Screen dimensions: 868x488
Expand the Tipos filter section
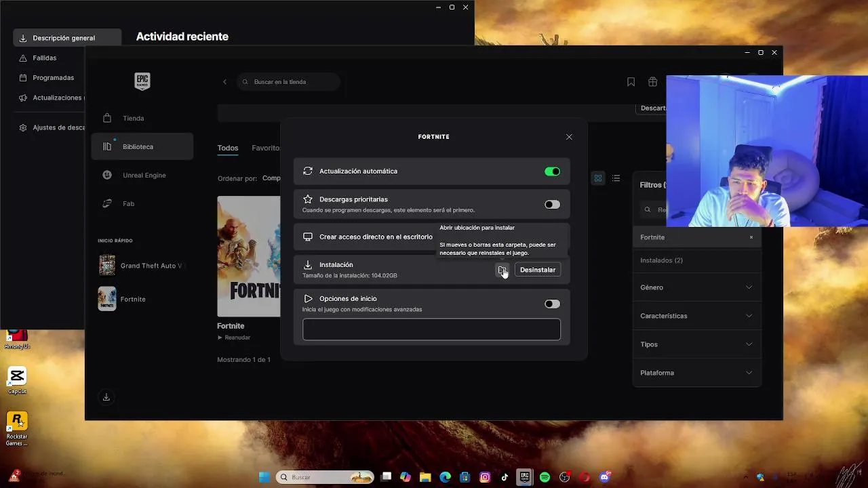[696, 344]
